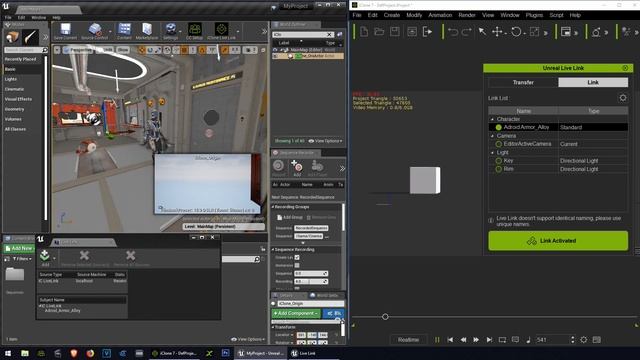The image size is (640, 360).
Task: Open Source Control in the Unreal toolbar
Action: click(95, 31)
